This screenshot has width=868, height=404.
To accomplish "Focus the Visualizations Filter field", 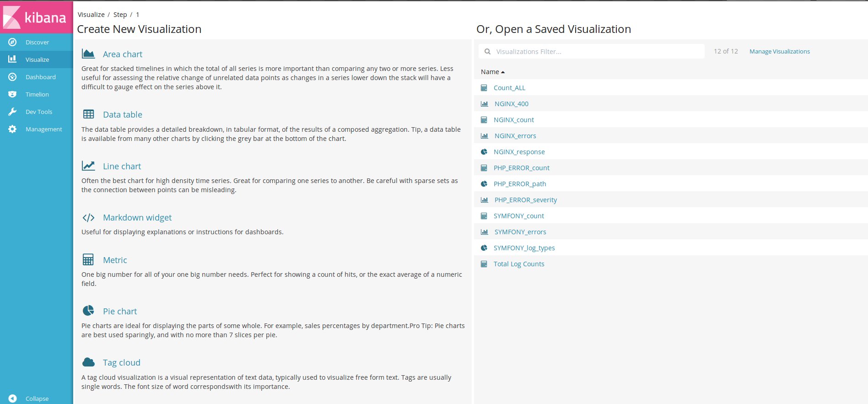I will [592, 51].
